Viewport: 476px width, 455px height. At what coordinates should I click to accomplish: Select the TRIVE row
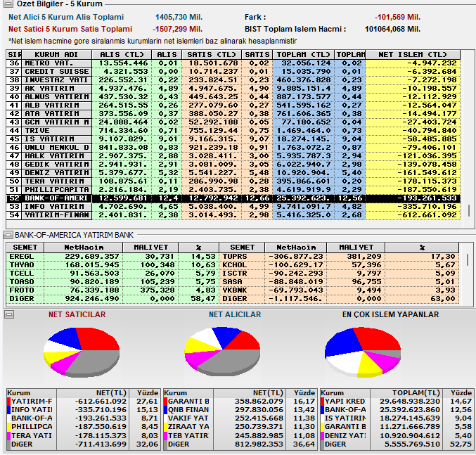click(233, 131)
